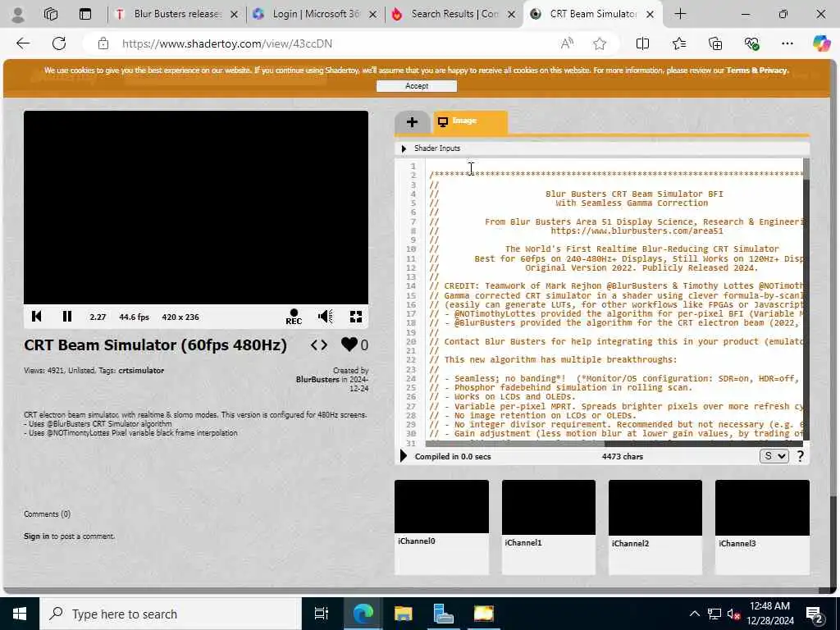Viewport: 840px width, 630px height.
Task: Add a new shader buffer tab
Action: point(412,122)
